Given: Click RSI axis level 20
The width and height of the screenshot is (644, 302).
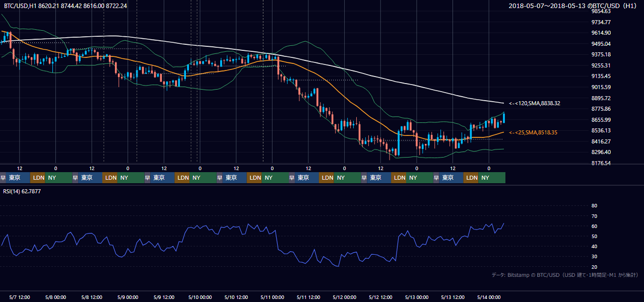Looking at the screenshot, I should tap(594, 267).
